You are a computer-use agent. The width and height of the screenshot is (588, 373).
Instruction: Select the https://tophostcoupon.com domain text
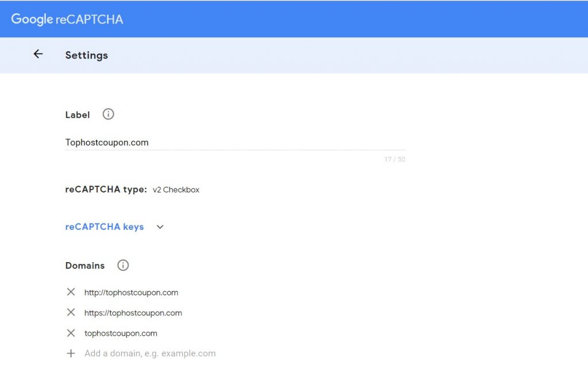pos(133,313)
